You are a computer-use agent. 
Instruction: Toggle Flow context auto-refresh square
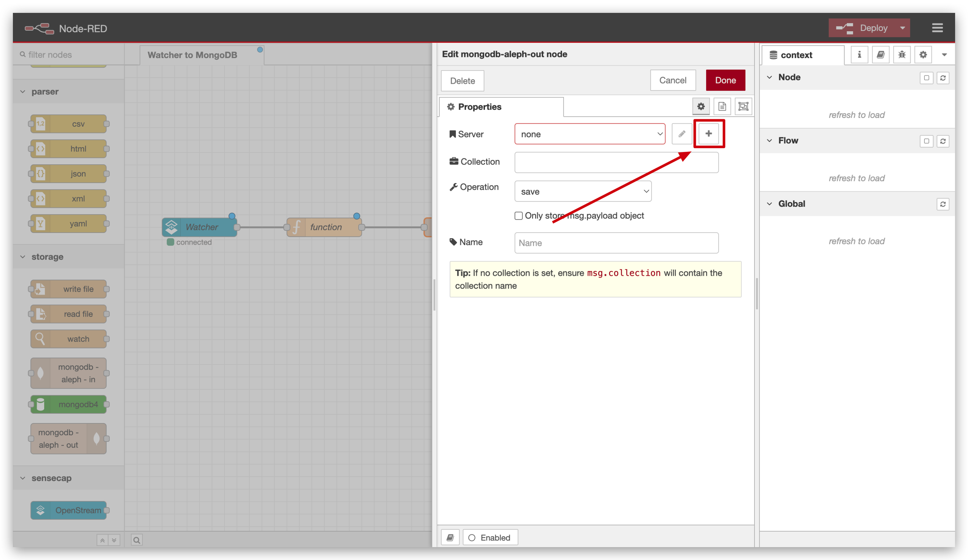[x=926, y=141]
